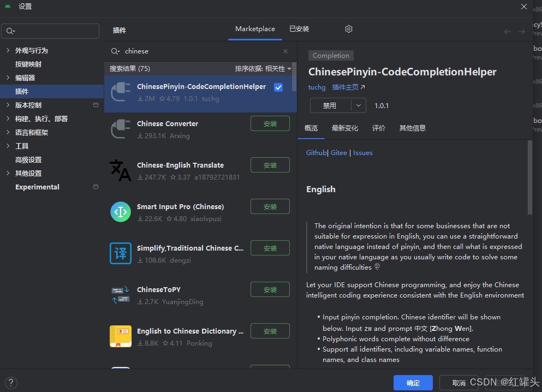Expand the 版本控制 settings group

[x=8, y=105]
